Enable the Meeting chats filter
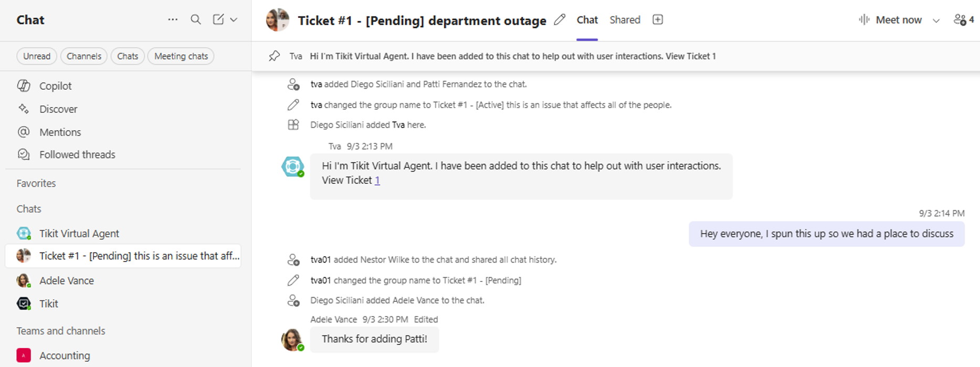This screenshot has height=367, width=980. pyautogui.click(x=181, y=56)
